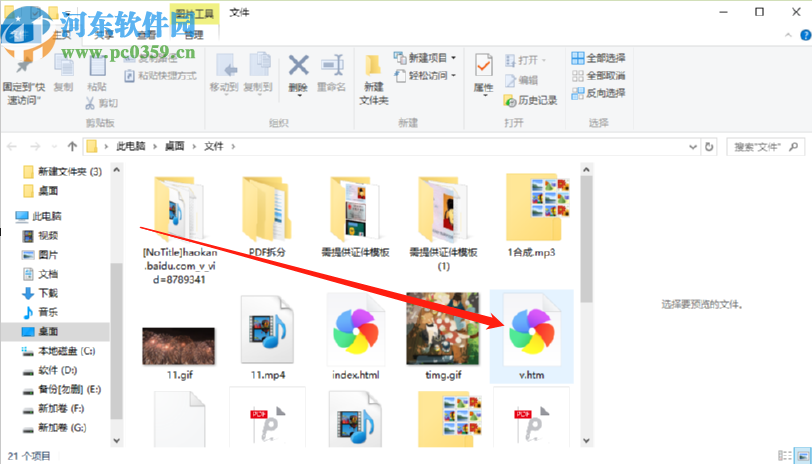The height and width of the screenshot is (464, 812).
Task: Select 文档 in navigation pane
Action: [40, 274]
